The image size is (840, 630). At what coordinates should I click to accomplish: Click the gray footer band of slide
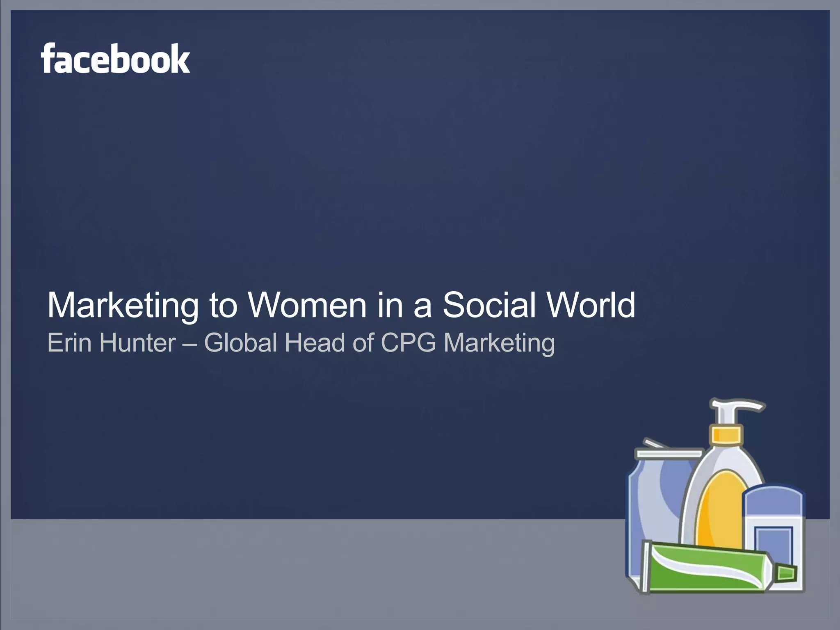coord(287,574)
